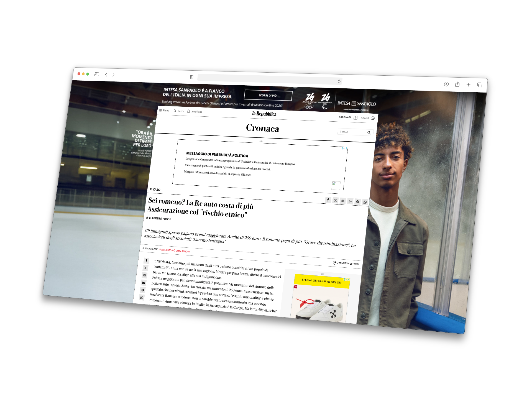This screenshot has width=532, height=399.
Task: Open the Safari downloads icon
Action: coord(446,84)
